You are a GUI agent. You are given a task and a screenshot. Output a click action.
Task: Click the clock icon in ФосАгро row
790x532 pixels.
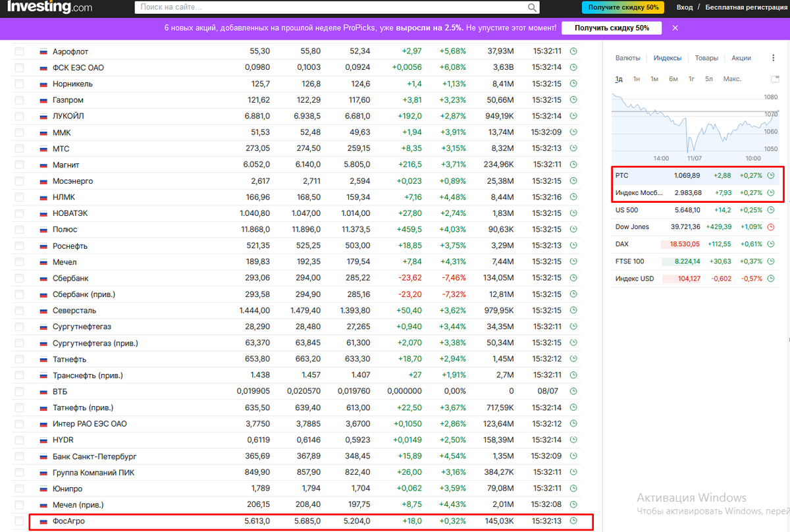click(x=573, y=521)
